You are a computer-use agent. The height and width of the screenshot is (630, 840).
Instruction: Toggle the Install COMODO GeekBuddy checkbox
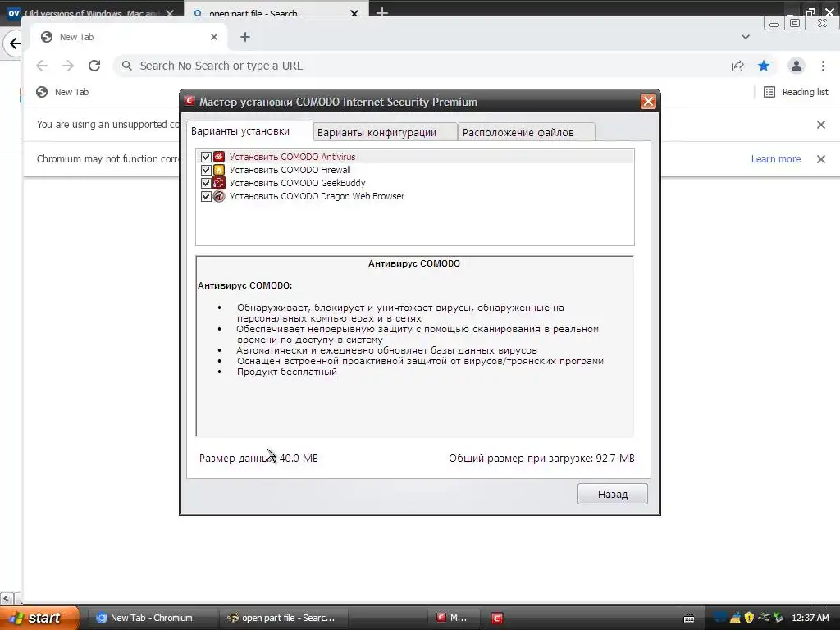pyautogui.click(x=206, y=183)
